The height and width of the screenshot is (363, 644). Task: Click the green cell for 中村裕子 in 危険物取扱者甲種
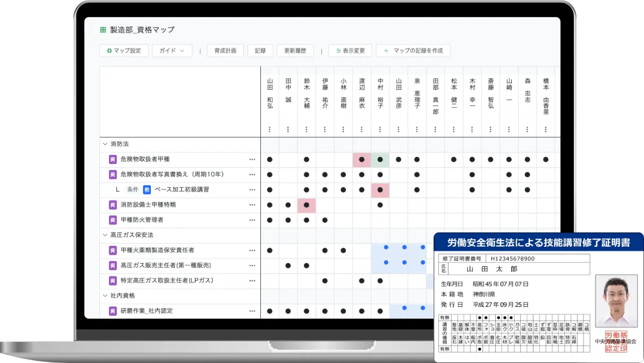[380, 159]
